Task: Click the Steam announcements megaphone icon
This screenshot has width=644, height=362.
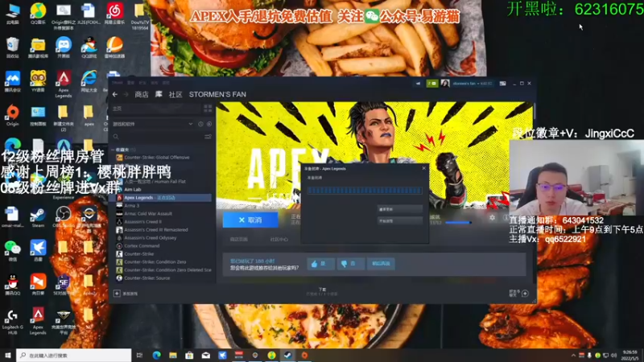Action: click(418, 84)
